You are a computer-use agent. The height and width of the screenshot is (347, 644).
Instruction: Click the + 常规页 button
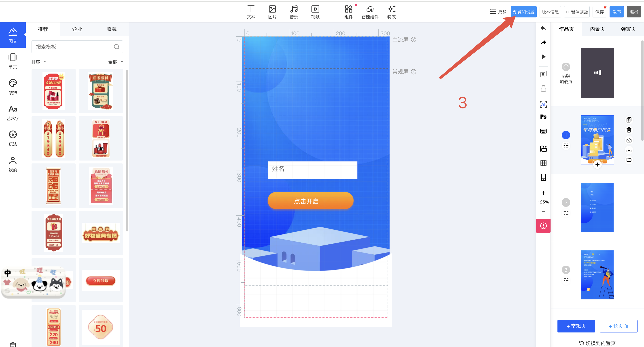(576, 326)
